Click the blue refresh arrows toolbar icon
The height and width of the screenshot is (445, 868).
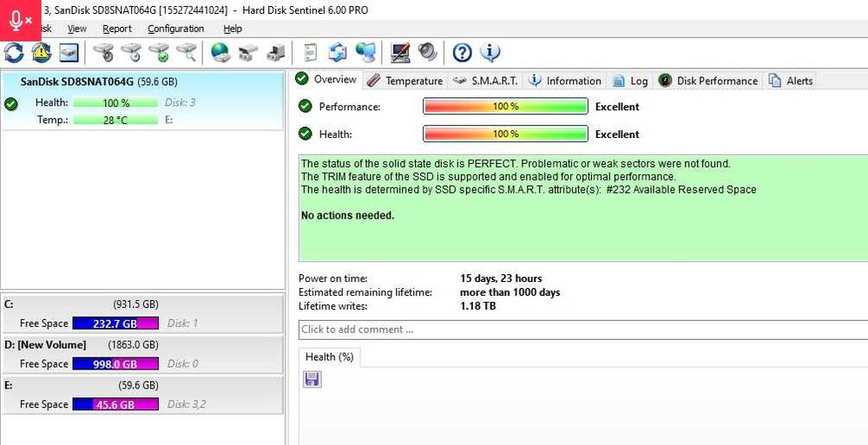15,53
